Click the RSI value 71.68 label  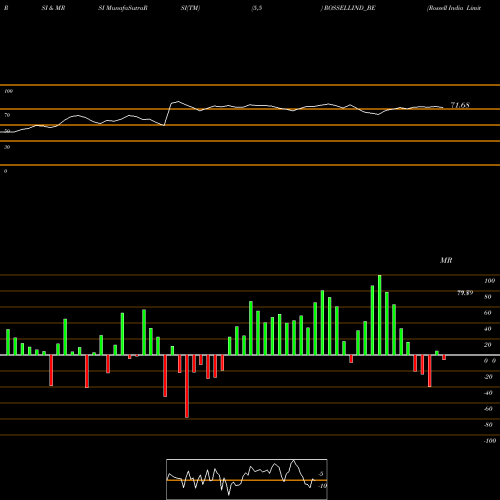coord(460,105)
